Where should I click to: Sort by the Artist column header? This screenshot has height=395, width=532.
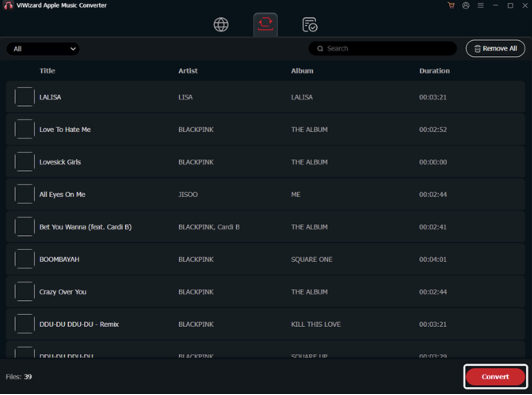188,71
